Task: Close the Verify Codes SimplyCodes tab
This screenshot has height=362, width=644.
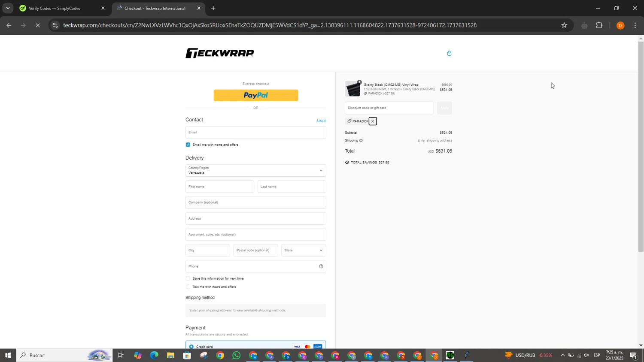Action: coord(103,8)
